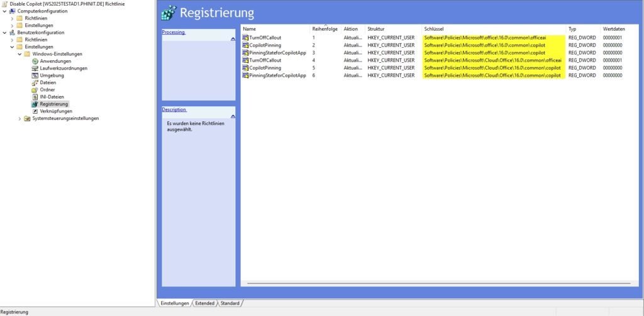Click the horizontal scrollbar below the registry list
The width and height of the screenshot is (644, 316).
click(x=434, y=283)
